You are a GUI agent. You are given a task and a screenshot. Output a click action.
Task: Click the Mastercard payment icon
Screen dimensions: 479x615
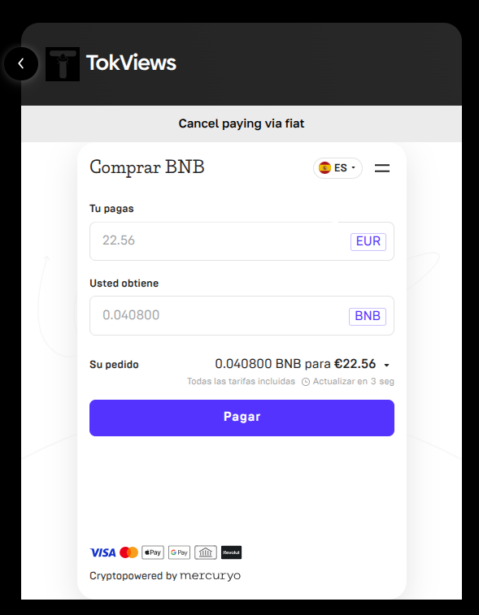coord(129,553)
